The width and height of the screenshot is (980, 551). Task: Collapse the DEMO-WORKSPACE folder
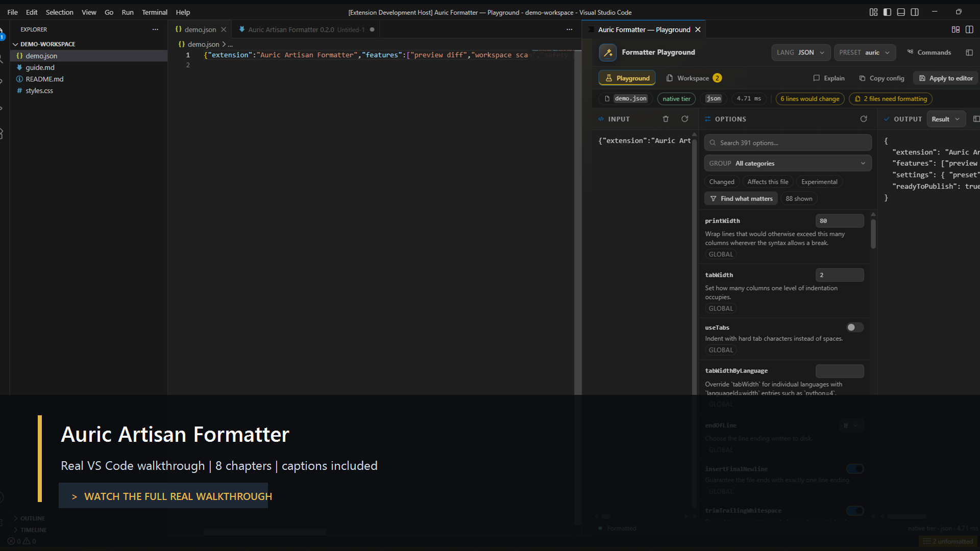47,44
